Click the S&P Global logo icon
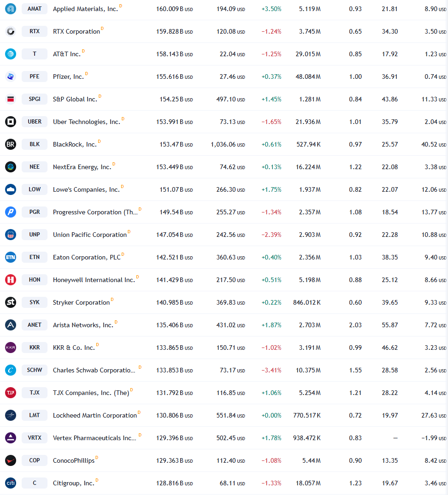The image size is (448, 495). (11, 99)
